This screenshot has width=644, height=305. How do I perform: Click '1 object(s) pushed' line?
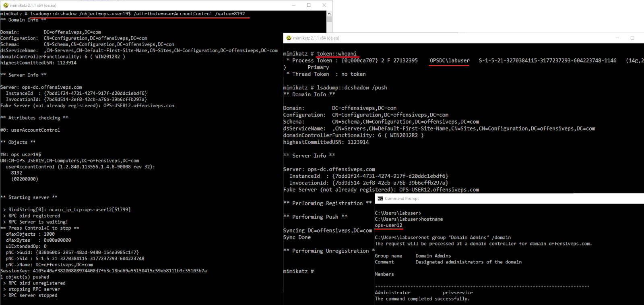25,277
